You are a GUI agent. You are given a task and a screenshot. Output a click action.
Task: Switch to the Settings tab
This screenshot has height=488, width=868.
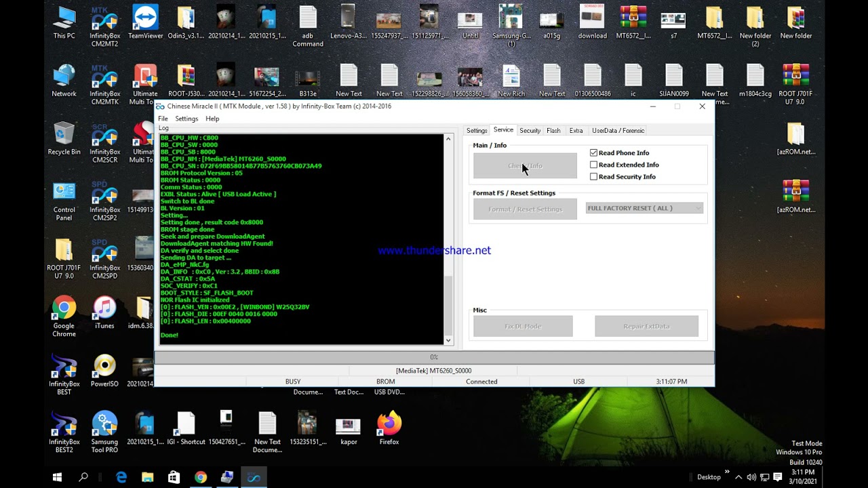(x=477, y=131)
